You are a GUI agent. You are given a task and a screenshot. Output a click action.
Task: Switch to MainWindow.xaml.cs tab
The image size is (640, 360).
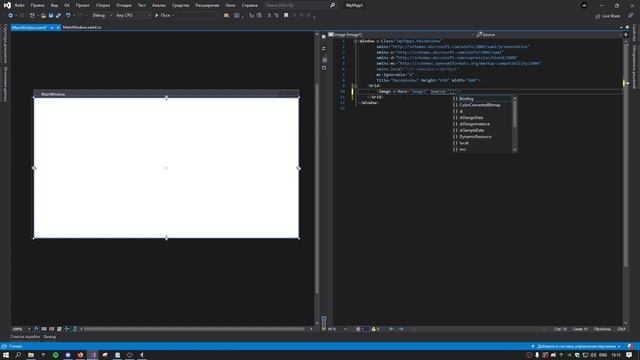82,27
